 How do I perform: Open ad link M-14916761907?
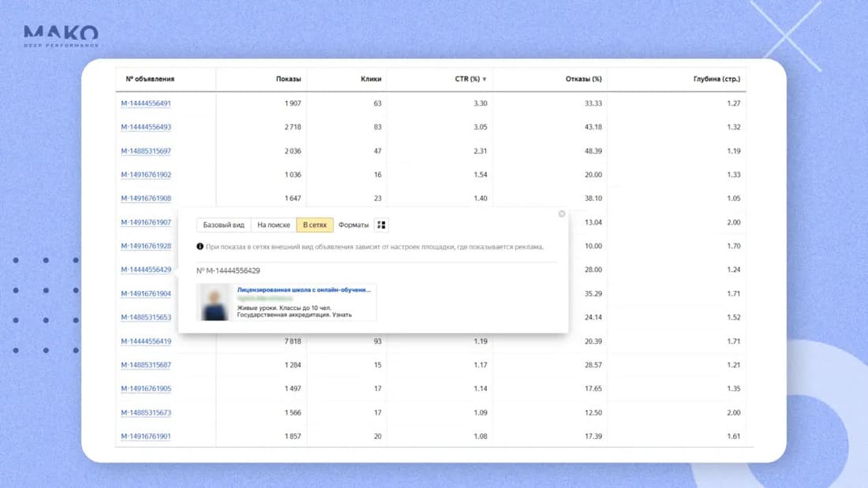click(x=146, y=222)
